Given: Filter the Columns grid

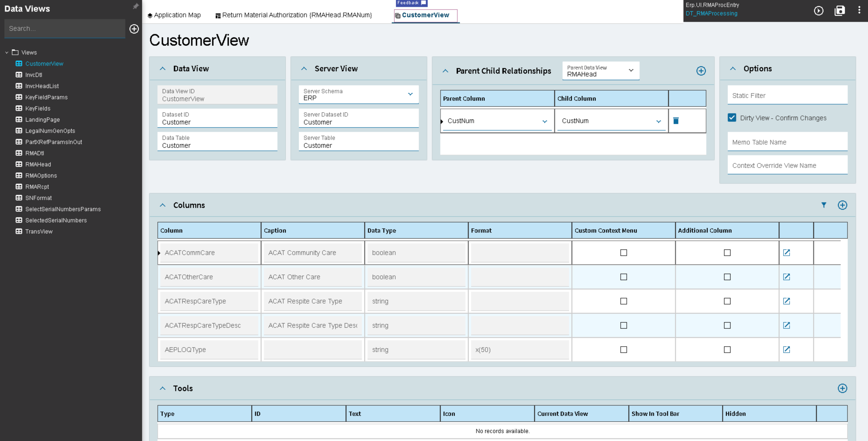Looking at the screenshot, I should tap(823, 205).
